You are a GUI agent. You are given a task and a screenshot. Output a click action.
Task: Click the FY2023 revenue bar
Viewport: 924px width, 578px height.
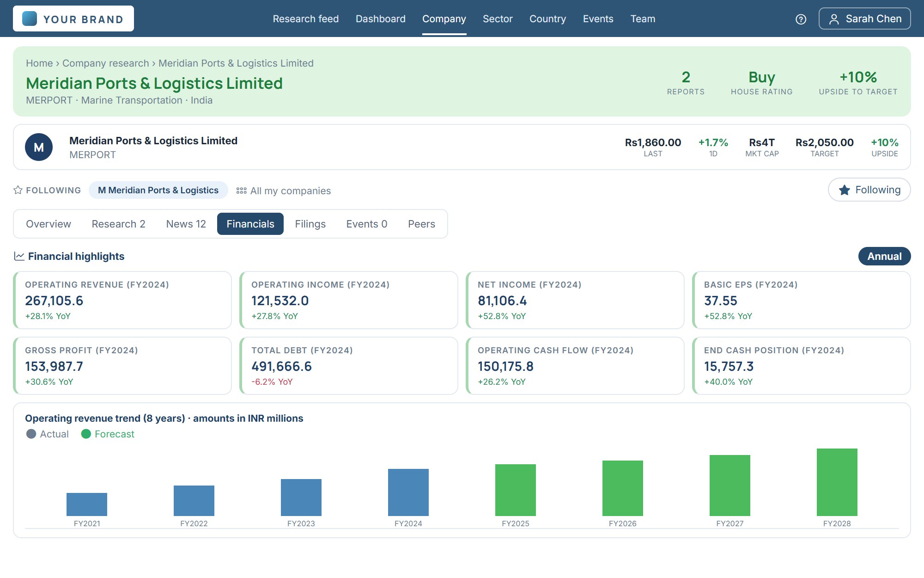coord(301,498)
